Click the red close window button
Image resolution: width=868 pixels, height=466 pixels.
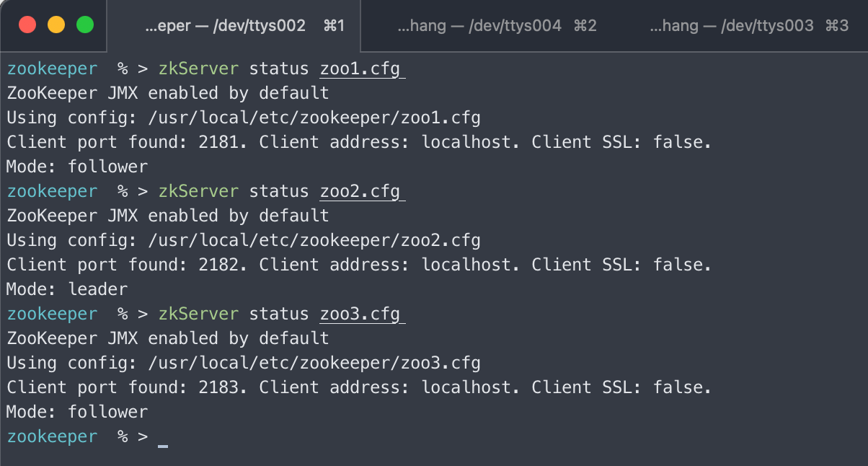(x=27, y=25)
